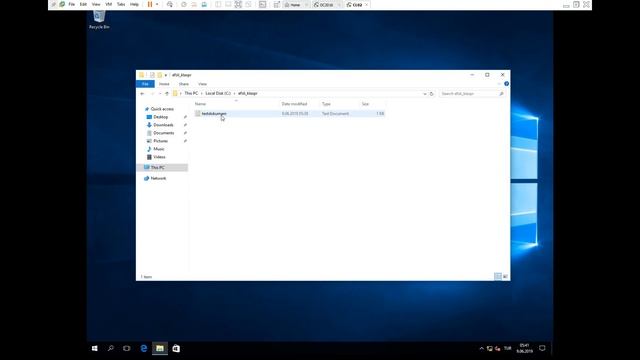Viewport: 640px width, 360px height.
Task: Go back in Explorer navigation
Action: click(142, 93)
